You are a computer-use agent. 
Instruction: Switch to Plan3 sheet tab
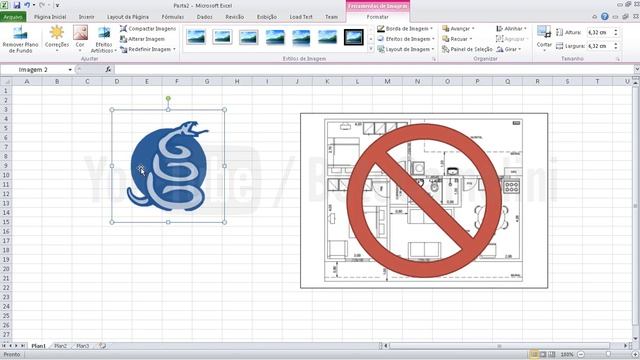pyautogui.click(x=82, y=346)
